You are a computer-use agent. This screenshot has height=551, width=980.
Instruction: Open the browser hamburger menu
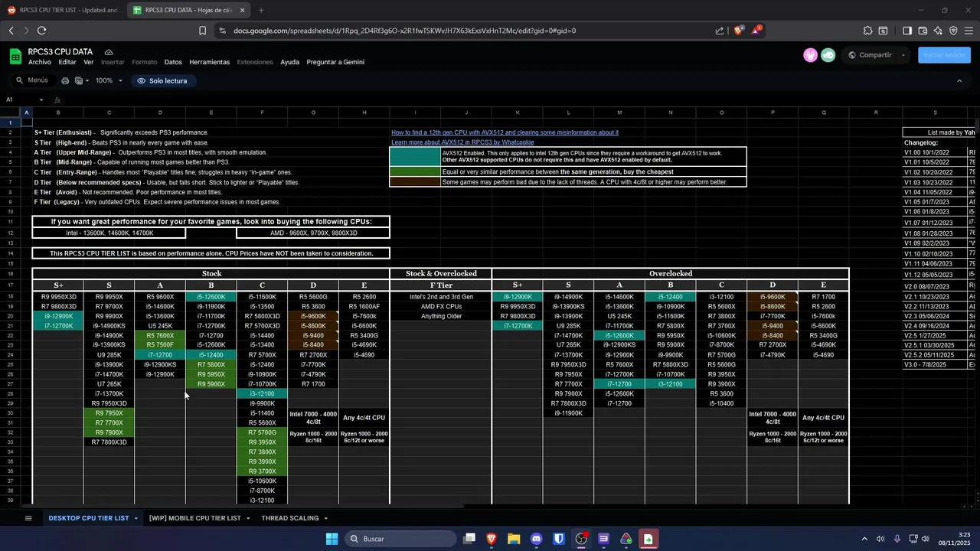(969, 31)
